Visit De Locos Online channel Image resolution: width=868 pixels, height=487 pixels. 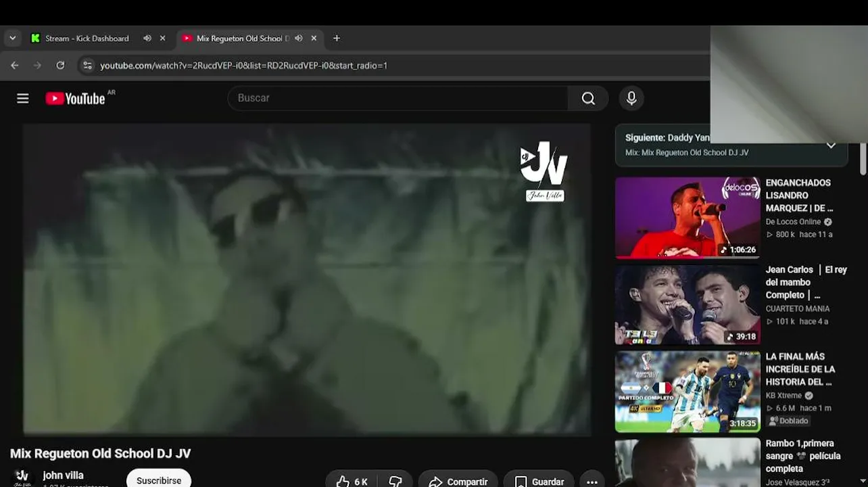(793, 222)
